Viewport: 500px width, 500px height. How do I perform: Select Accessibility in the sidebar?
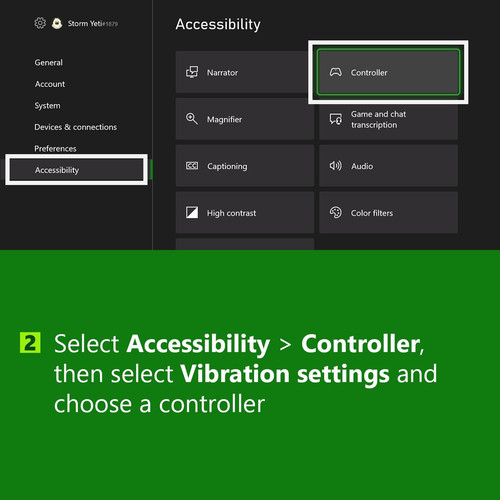click(76, 170)
